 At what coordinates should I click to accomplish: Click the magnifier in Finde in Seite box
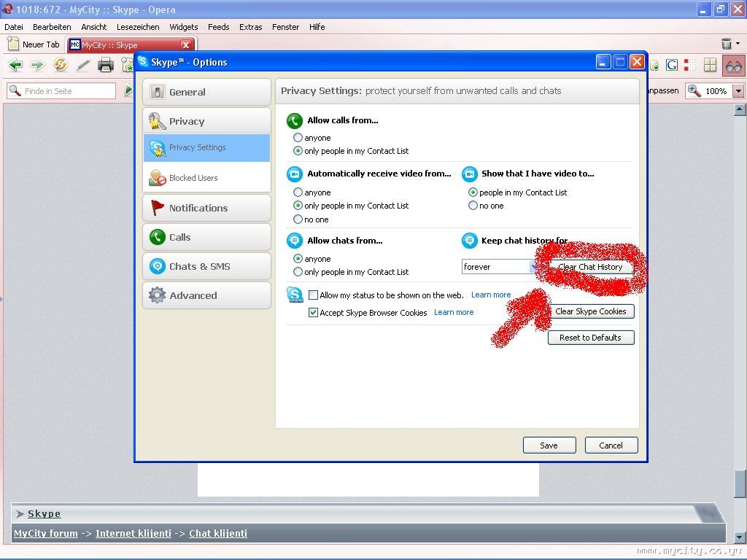[15, 90]
